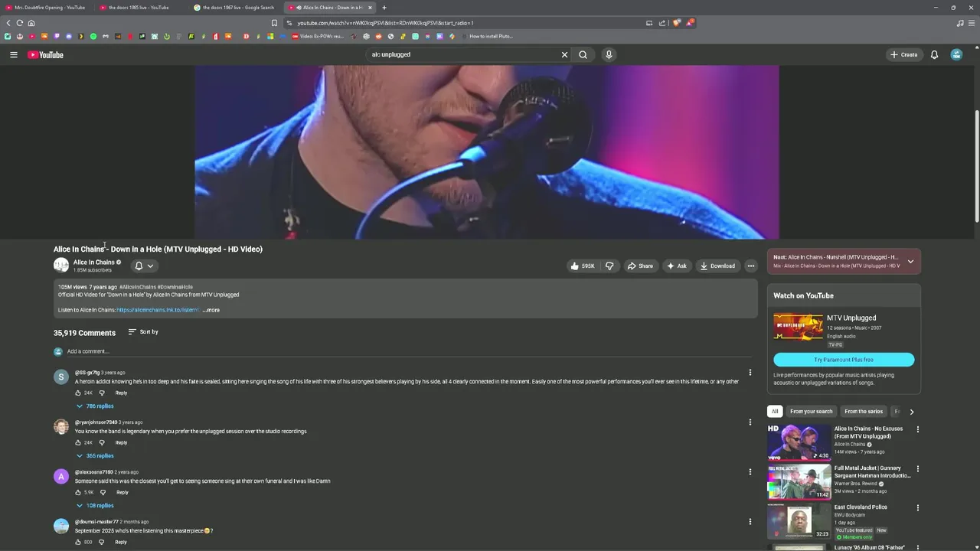Screen dimensions: 980x551
Task: Like the video showing 595K likes
Action: coord(582,266)
